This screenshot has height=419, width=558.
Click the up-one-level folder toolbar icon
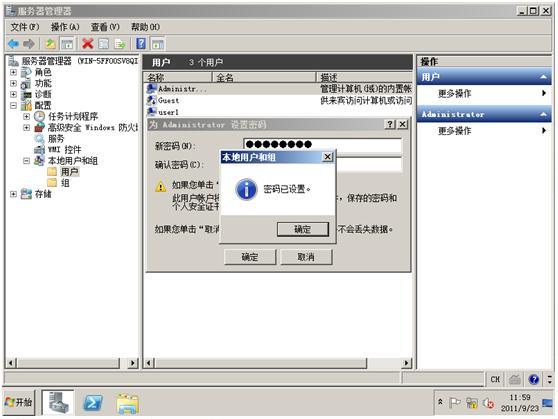[x=50, y=44]
